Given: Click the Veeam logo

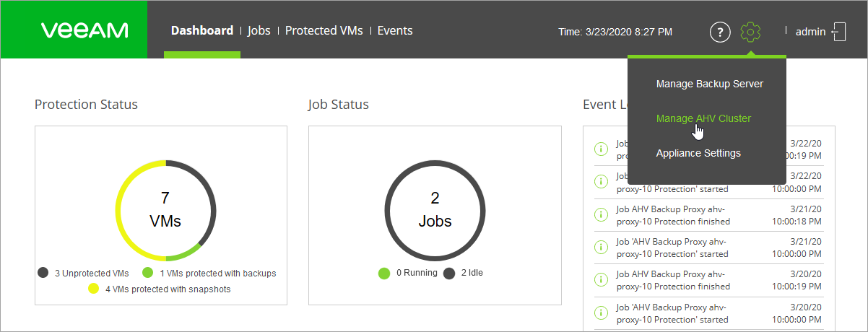Looking at the screenshot, I should click(84, 30).
